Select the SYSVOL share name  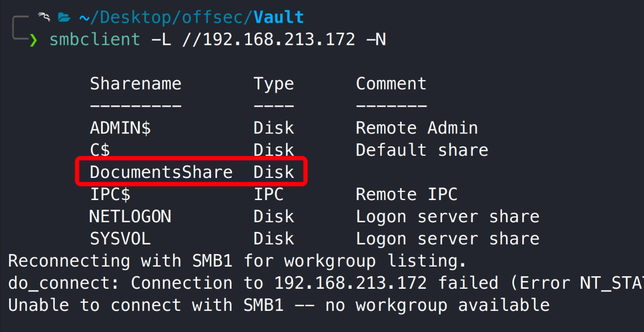120,238
